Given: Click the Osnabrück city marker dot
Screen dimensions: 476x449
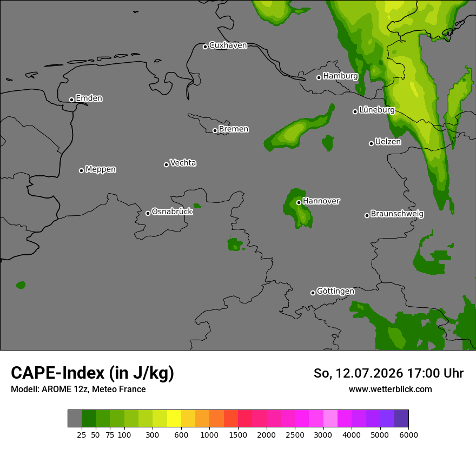Looking at the screenshot, I should tap(148, 214).
